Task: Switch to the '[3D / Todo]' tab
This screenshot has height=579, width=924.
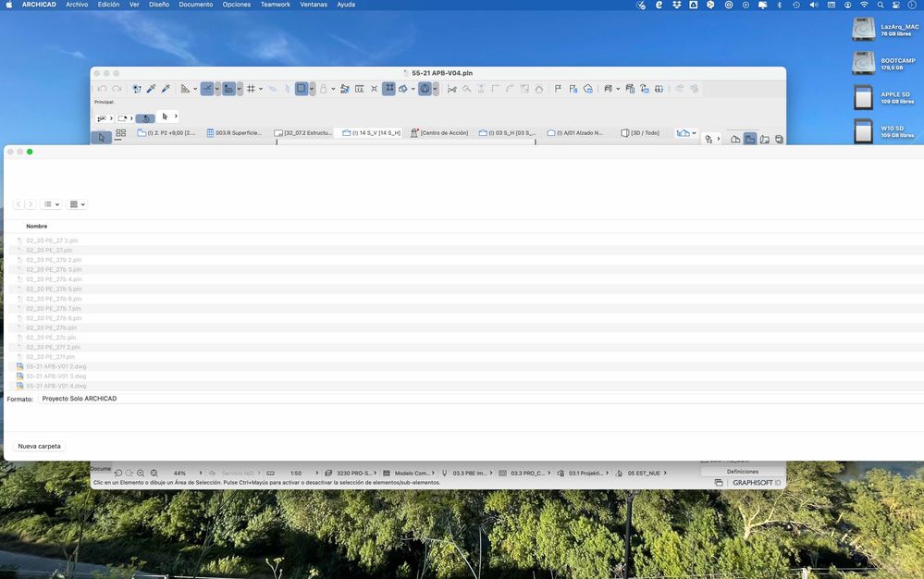Action: pyautogui.click(x=641, y=133)
